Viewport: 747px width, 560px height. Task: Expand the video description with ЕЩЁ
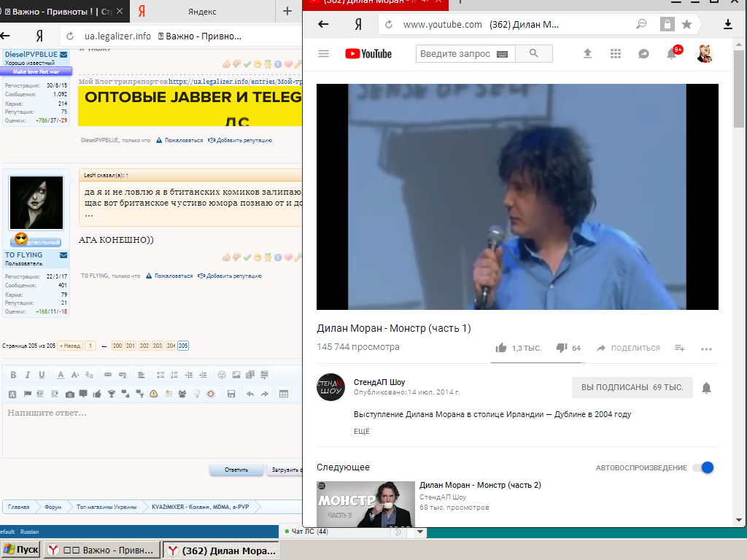pyautogui.click(x=362, y=431)
